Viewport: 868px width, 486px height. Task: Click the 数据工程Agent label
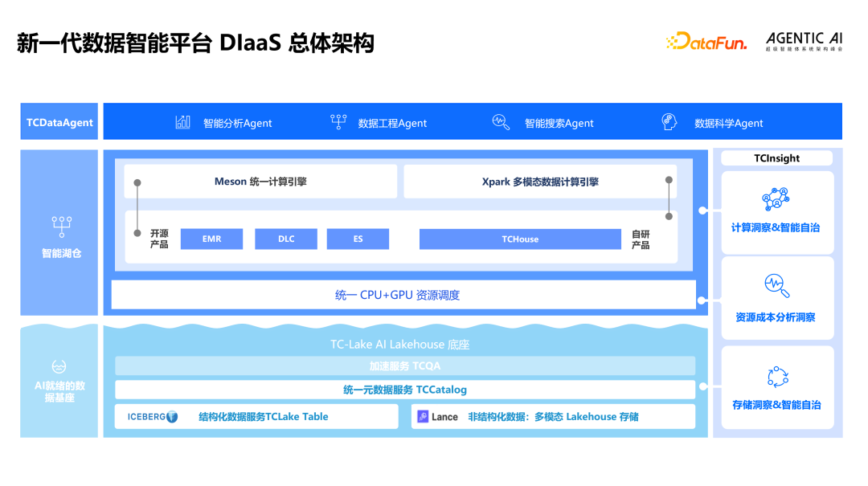[x=392, y=124]
